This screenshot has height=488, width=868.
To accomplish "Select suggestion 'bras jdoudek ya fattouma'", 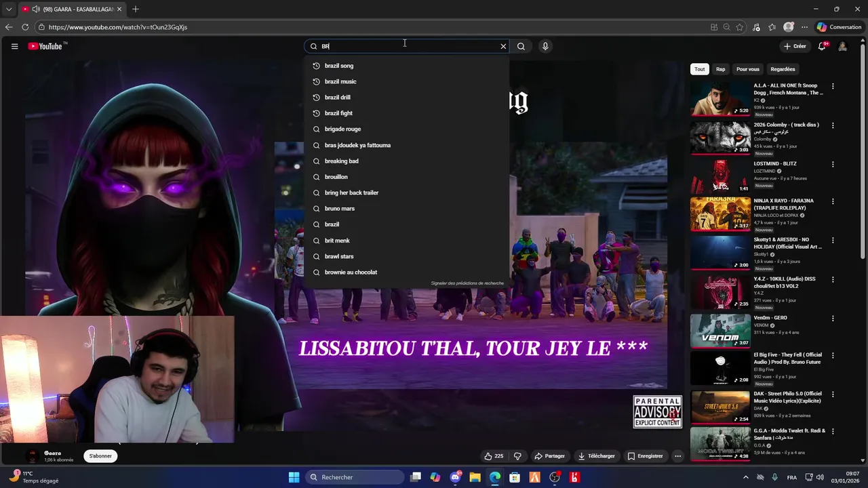I will click(x=407, y=145).
